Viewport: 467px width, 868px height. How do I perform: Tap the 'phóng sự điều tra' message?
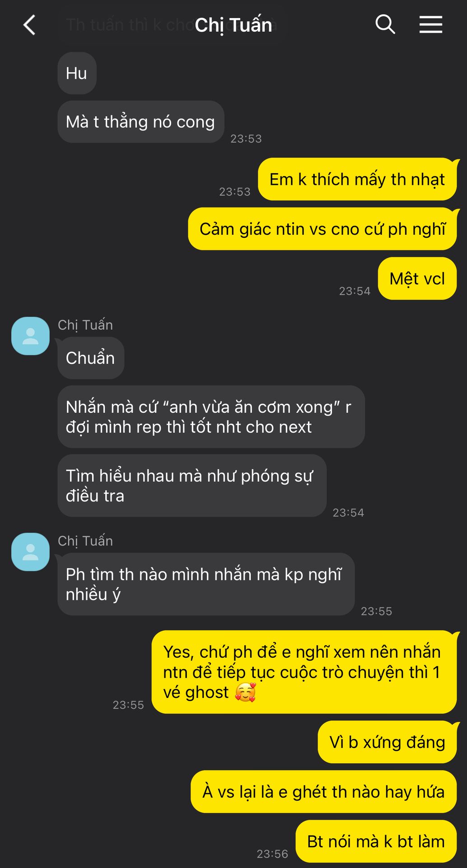tap(192, 486)
